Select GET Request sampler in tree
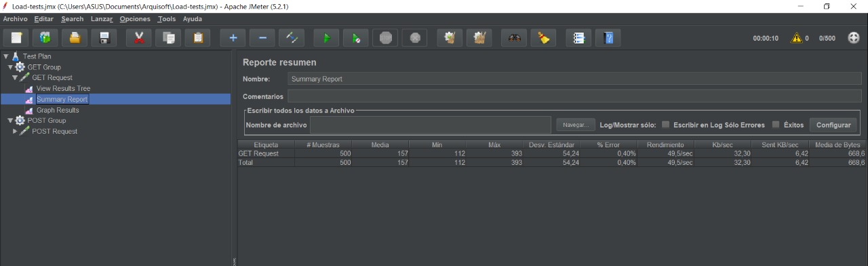 pos(52,78)
